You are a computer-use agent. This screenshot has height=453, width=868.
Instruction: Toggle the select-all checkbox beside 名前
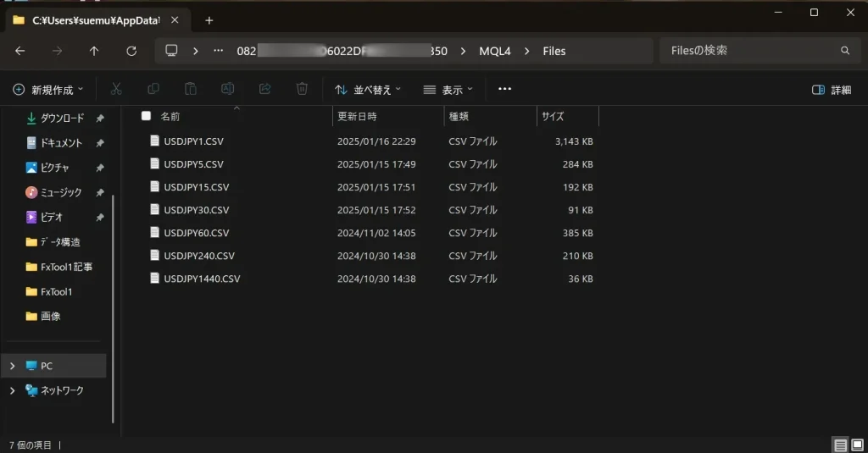pyautogui.click(x=146, y=116)
